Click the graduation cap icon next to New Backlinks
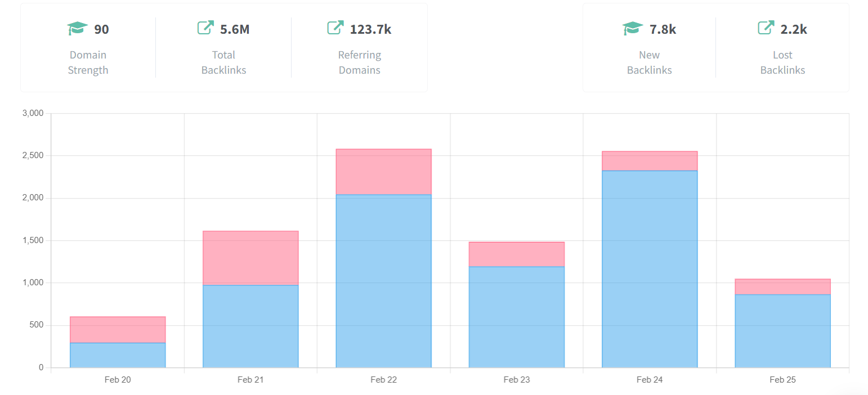The image size is (868, 395). pos(632,28)
